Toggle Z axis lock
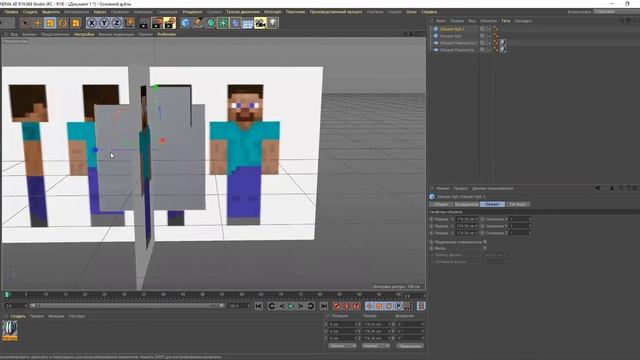 pos(117,23)
